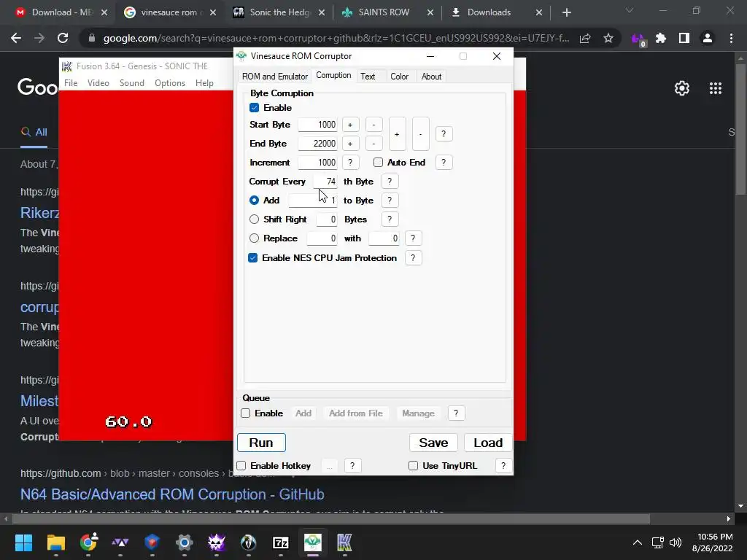Click the Load button
Image resolution: width=747 pixels, height=560 pixels.
(x=488, y=443)
